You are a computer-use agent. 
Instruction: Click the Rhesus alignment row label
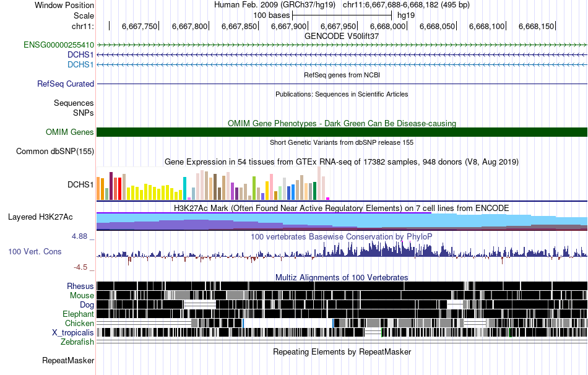80,286
